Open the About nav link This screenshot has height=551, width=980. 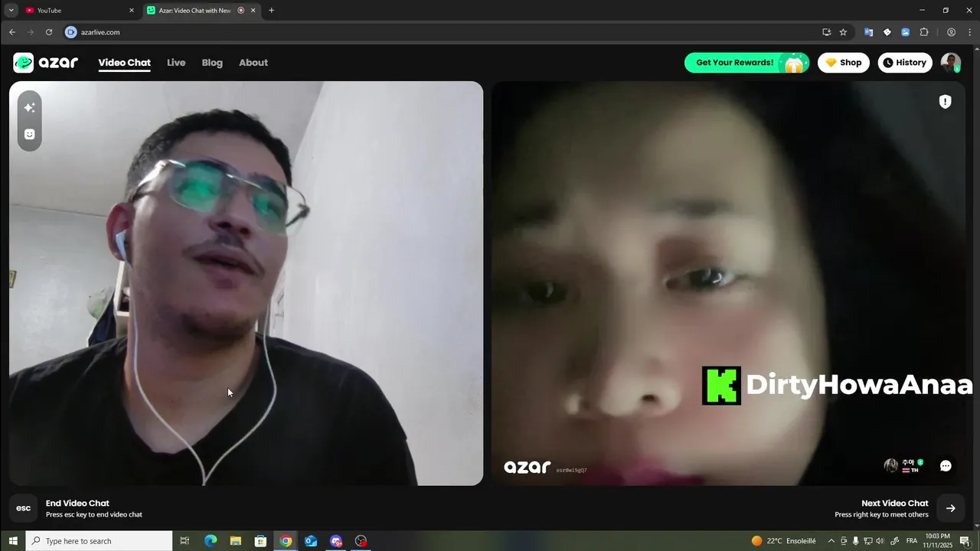(253, 63)
